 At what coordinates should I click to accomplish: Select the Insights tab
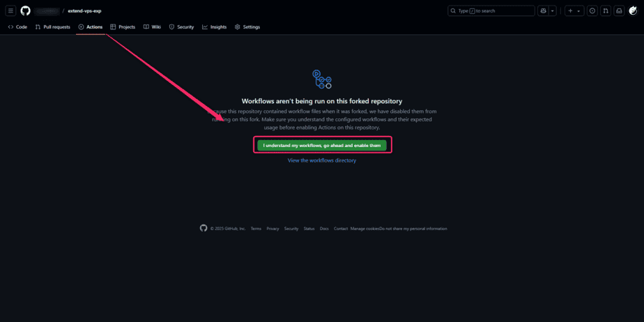tap(214, 27)
